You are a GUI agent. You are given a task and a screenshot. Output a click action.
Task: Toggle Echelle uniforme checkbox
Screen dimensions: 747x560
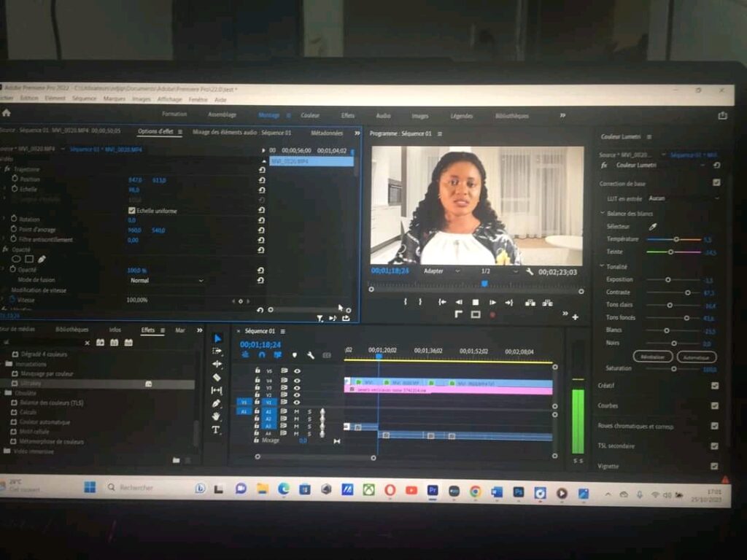132,210
